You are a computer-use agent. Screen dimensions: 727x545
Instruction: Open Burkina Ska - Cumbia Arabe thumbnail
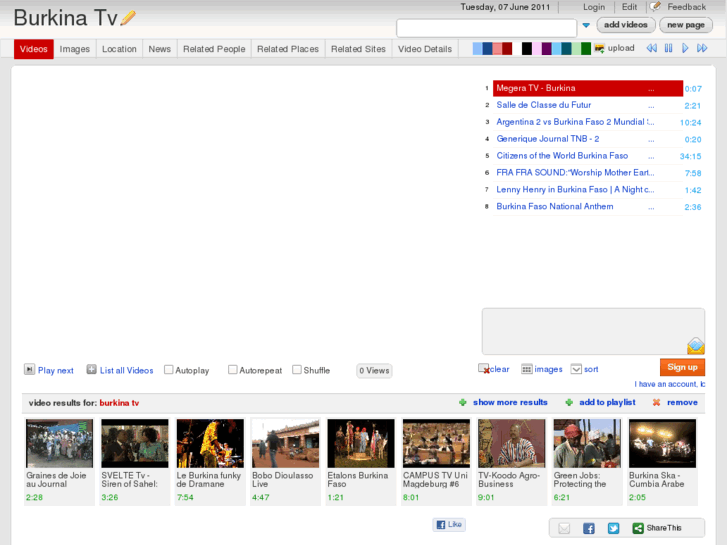click(663, 443)
